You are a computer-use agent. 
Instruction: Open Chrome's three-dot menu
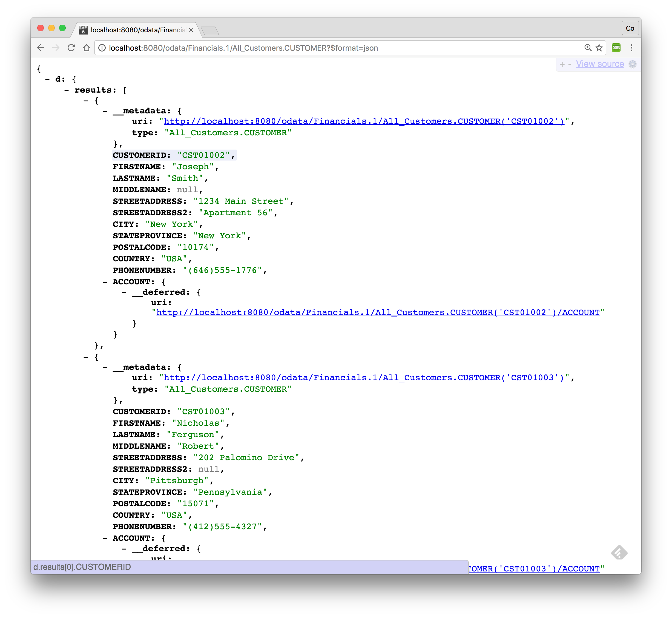pos(631,48)
